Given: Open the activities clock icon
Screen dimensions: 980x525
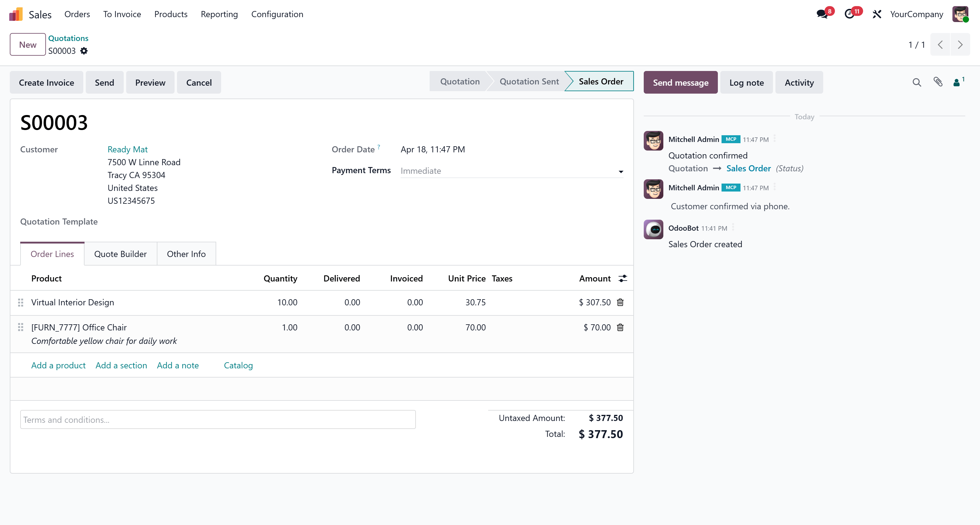Looking at the screenshot, I should (x=850, y=14).
